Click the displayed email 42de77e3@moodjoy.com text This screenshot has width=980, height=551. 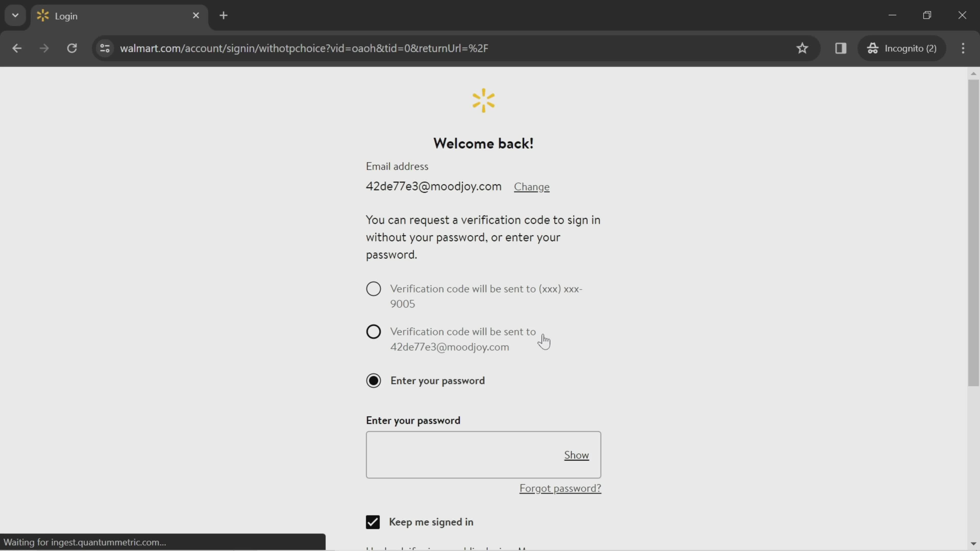pos(434,186)
